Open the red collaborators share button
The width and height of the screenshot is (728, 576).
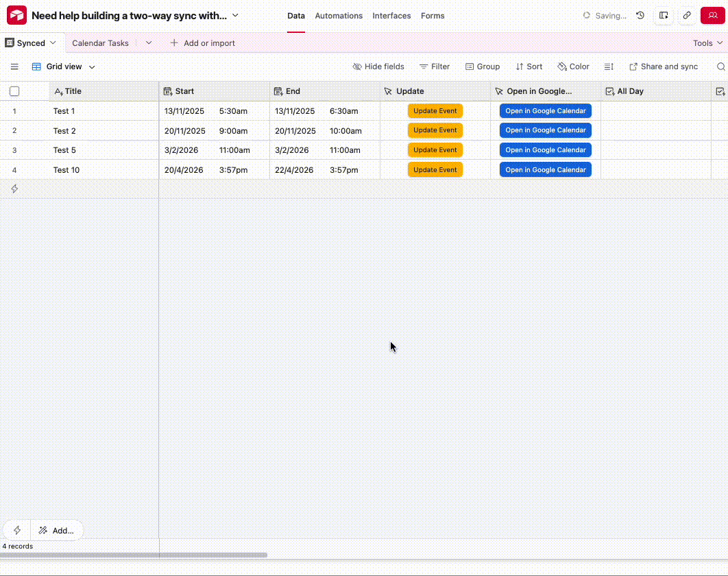[712, 15]
